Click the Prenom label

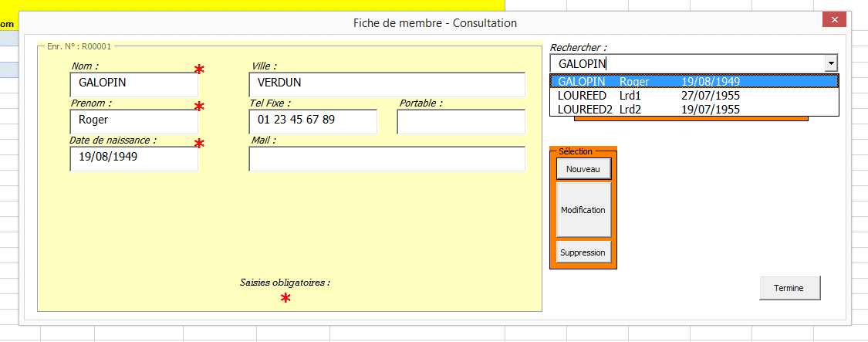91,103
